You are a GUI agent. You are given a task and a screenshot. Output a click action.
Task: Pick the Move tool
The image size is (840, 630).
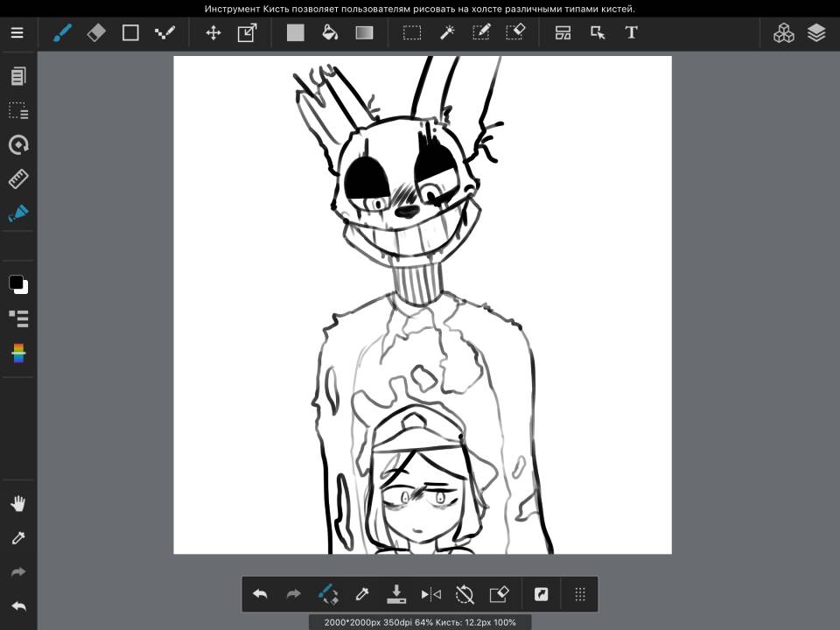click(x=213, y=33)
